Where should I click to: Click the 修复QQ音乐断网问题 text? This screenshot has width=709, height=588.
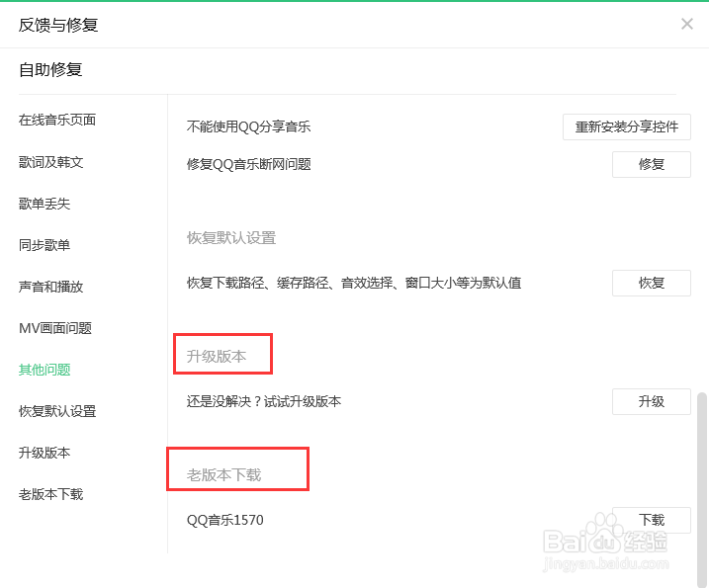(x=248, y=164)
